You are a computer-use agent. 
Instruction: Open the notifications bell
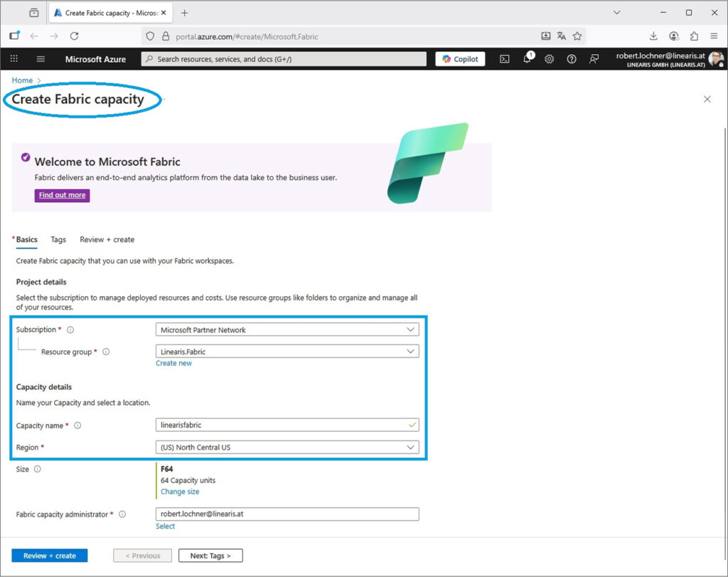[528, 58]
